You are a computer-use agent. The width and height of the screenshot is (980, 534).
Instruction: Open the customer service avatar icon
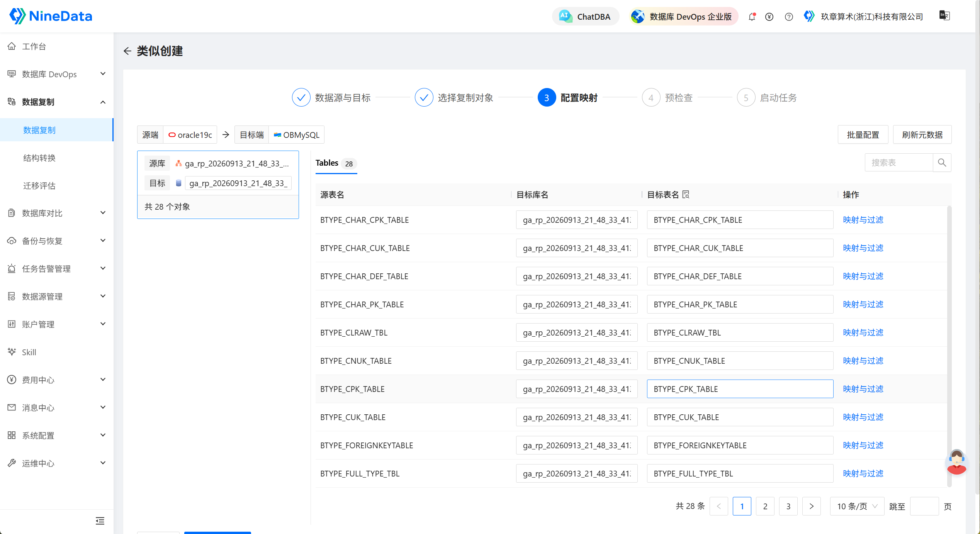(956, 462)
